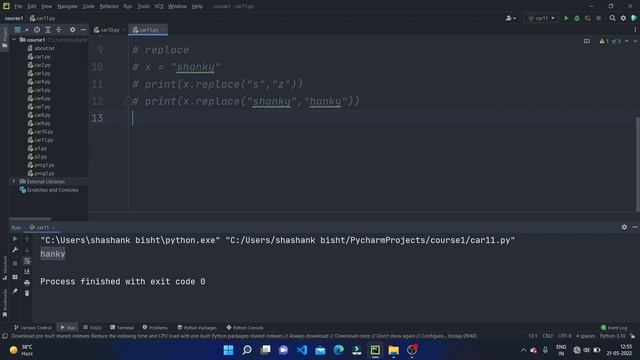Collapse the course1 project root folder
640x360 pixels.
14,40
